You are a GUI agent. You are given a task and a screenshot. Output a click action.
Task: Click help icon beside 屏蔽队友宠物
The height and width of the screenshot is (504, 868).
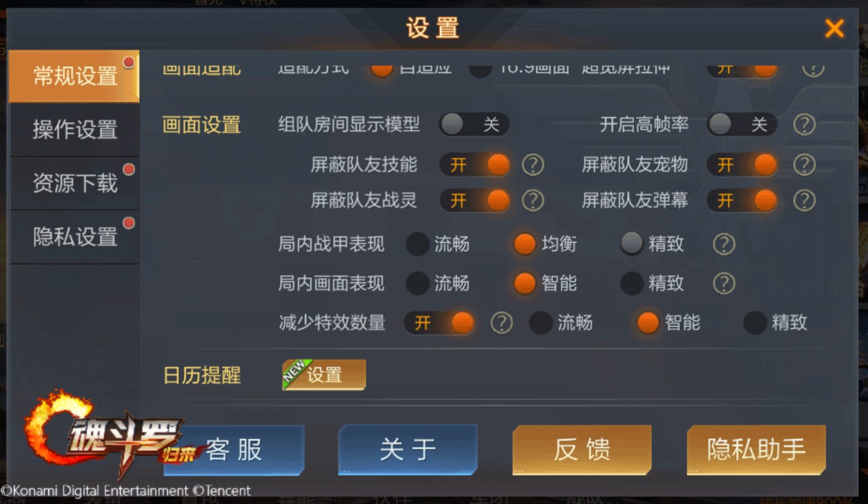[804, 165]
